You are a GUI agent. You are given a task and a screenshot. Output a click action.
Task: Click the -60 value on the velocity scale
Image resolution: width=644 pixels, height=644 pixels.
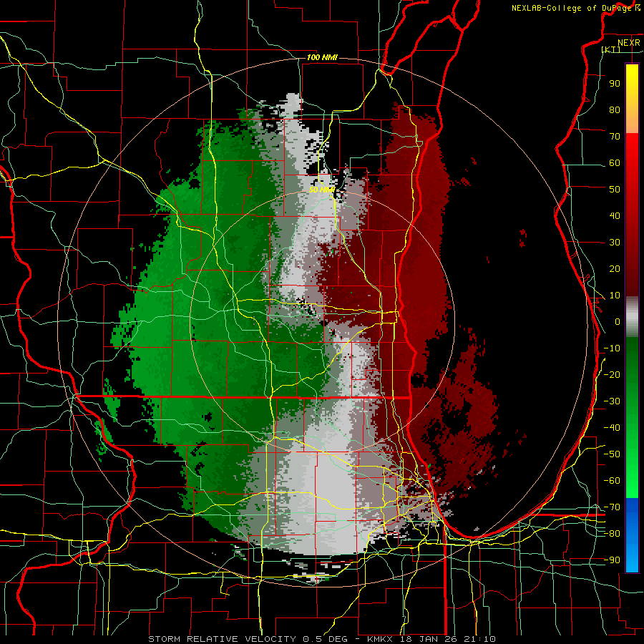[x=612, y=481]
